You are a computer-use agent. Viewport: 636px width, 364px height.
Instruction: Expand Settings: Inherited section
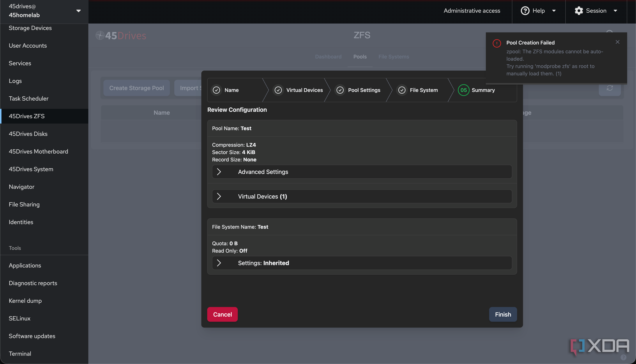pos(362,263)
